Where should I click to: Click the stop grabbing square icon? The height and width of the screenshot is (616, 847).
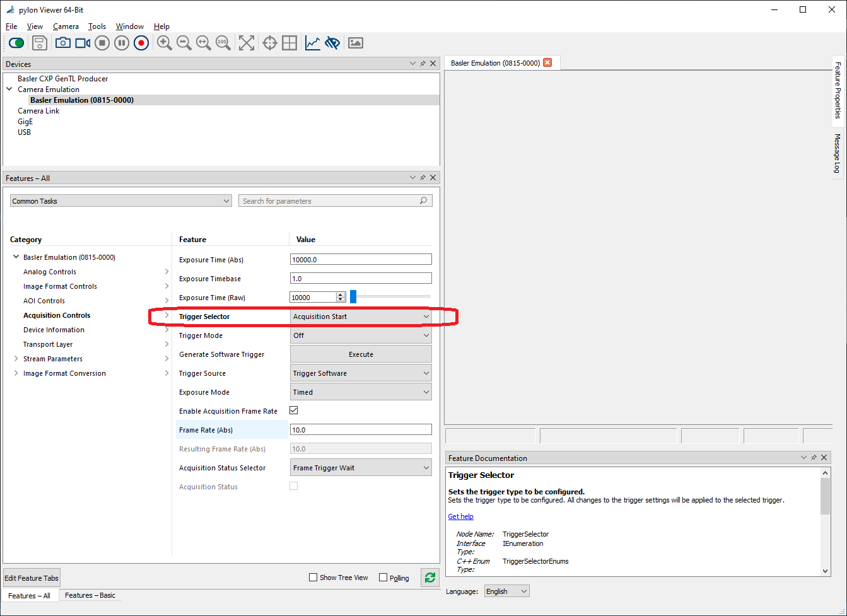pyautogui.click(x=102, y=43)
